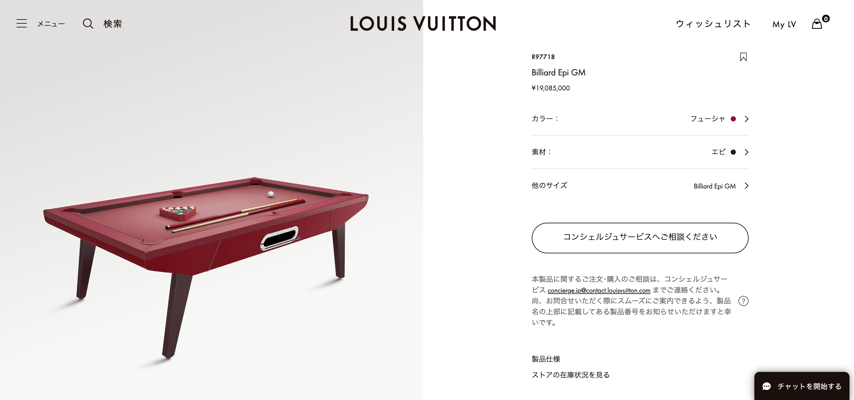This screenshot has height=400, width=854.
Task: Expand the カラー color option chevron
Action: [746, 119]
